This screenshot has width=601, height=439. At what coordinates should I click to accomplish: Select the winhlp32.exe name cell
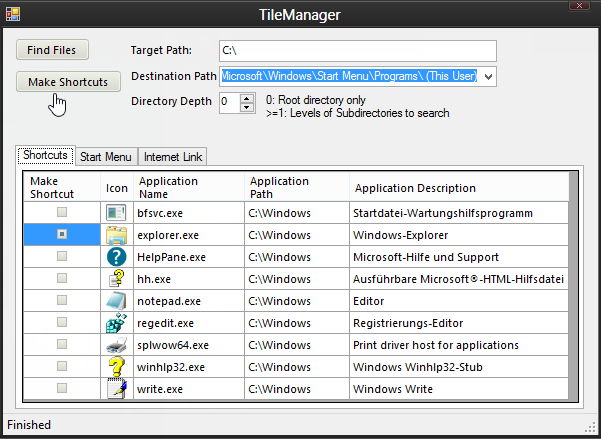click(189, 367)
